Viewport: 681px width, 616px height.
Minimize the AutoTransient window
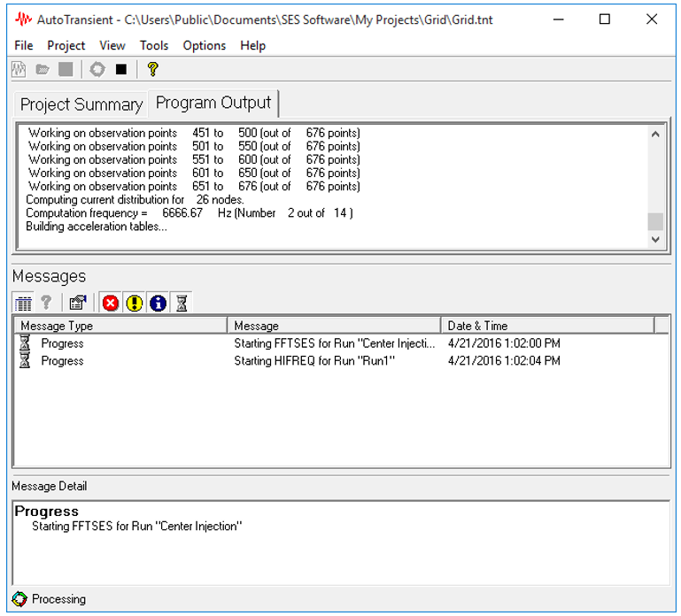[x=558, y=19]
